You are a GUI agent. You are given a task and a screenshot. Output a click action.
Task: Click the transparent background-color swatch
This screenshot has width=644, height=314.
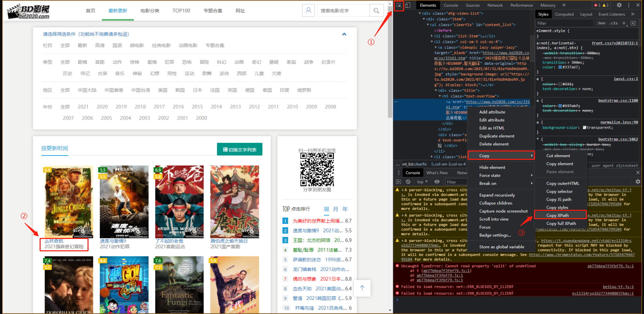584,128
